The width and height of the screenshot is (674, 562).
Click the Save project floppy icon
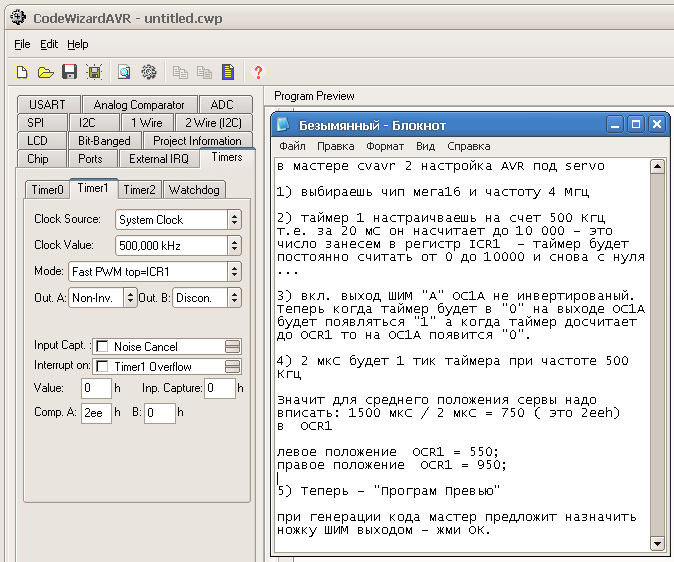70,72
